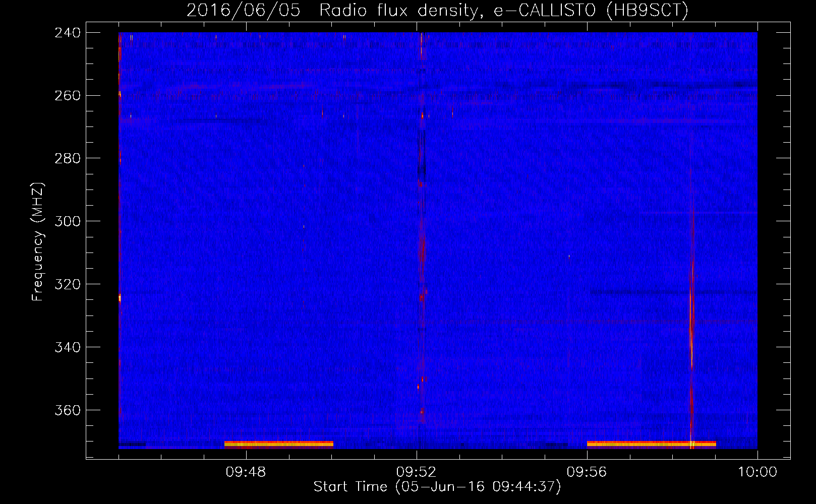Viewport: 816px width, 504px height.
Task: Click the 09:48 time tick label
Action: [x=246, y=472]
